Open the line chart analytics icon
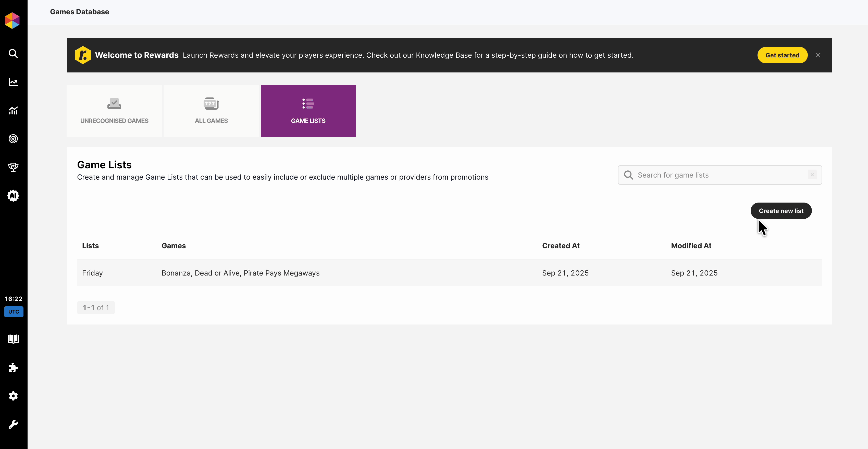Screen dimensions: 868x449 [x=13, y=82]
